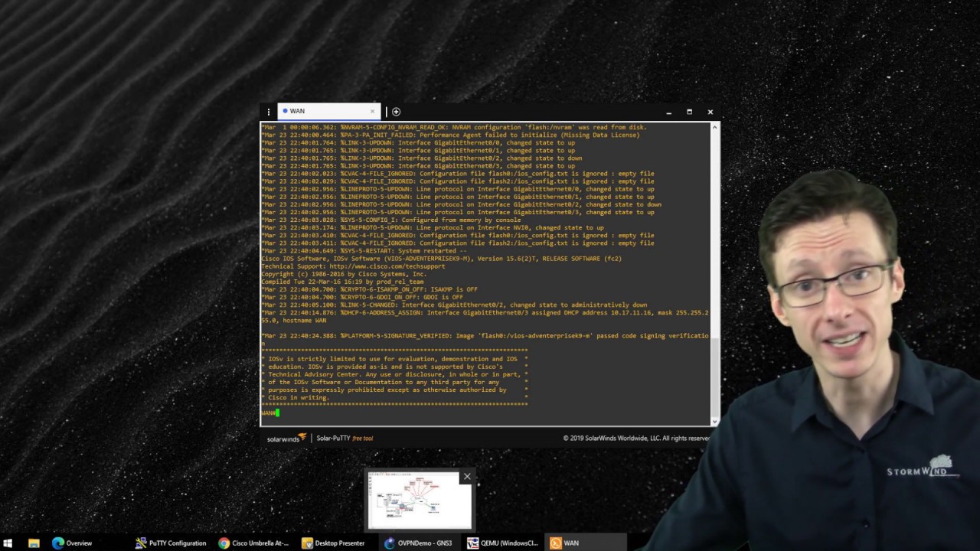The width and height of the screenshot is (980, 551).
Task: Click the SolarWinds copyright text
Action: [637, 439]
